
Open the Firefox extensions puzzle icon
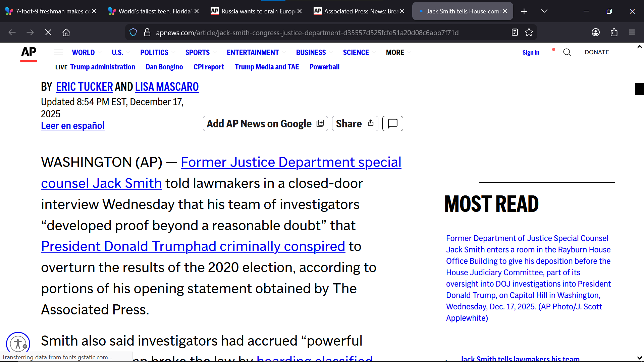614,33
